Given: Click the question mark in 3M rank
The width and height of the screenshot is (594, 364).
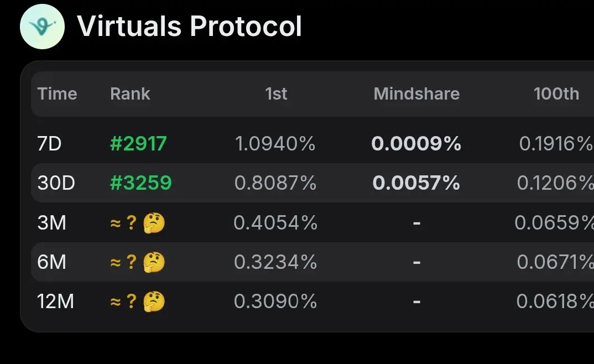Looking at the screenshot, I should [131, 223].
